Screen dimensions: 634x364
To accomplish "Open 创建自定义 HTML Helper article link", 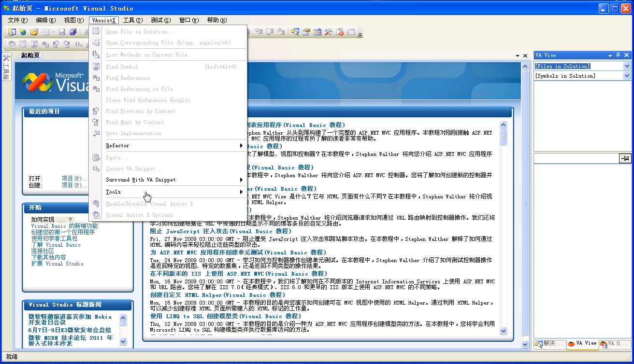I will click(217, 295).
